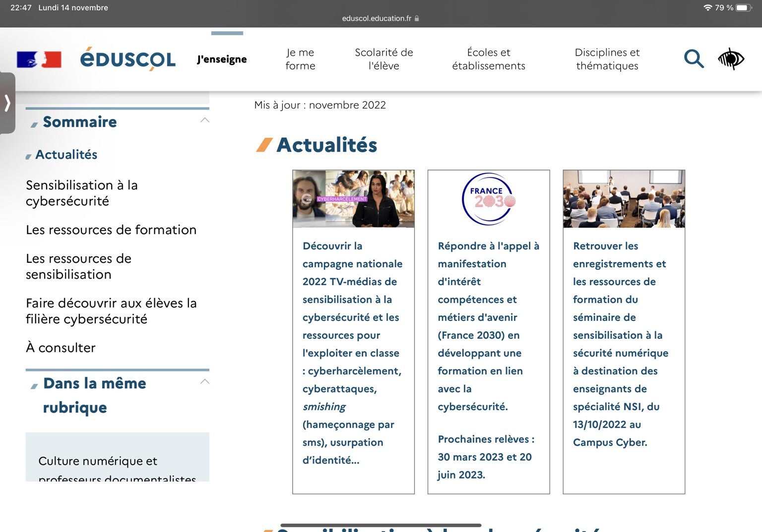762x532 pixels.
Task: Tap the 22:47 clock in status bar
Action: [x=21, y=7]
